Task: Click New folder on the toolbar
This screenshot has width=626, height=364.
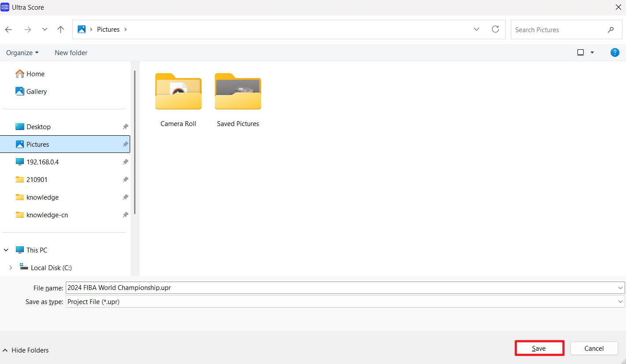Action: point(71,52)
